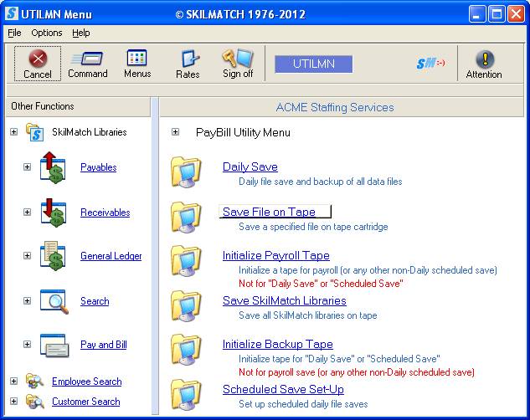The width and height of the screenshot is (530, 420).
Task: Expand the Pay and Bill tree node
Action: point(27,344)
